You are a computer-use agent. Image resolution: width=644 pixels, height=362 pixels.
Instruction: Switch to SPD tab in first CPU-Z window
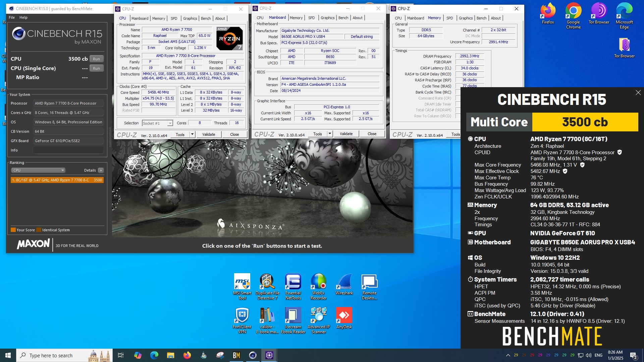174,18
